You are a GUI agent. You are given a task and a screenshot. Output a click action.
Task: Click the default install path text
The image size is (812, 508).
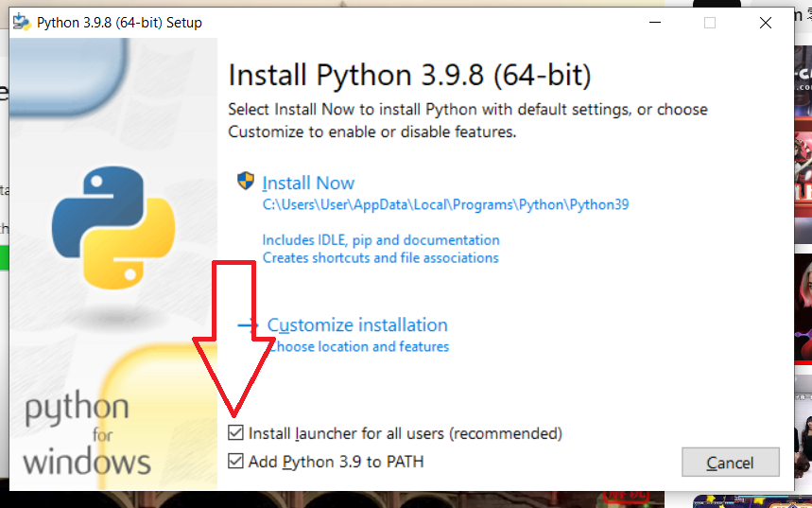click(x=445, y=204)
